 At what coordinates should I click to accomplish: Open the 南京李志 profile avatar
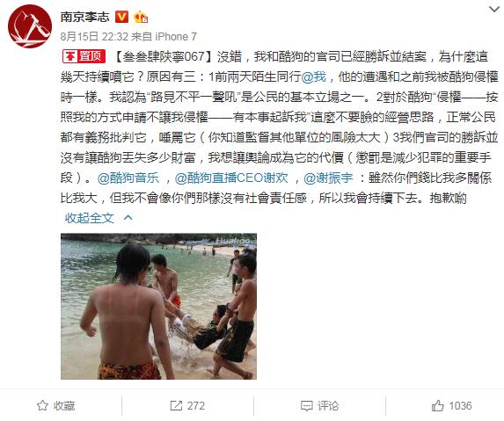point(30,26)
